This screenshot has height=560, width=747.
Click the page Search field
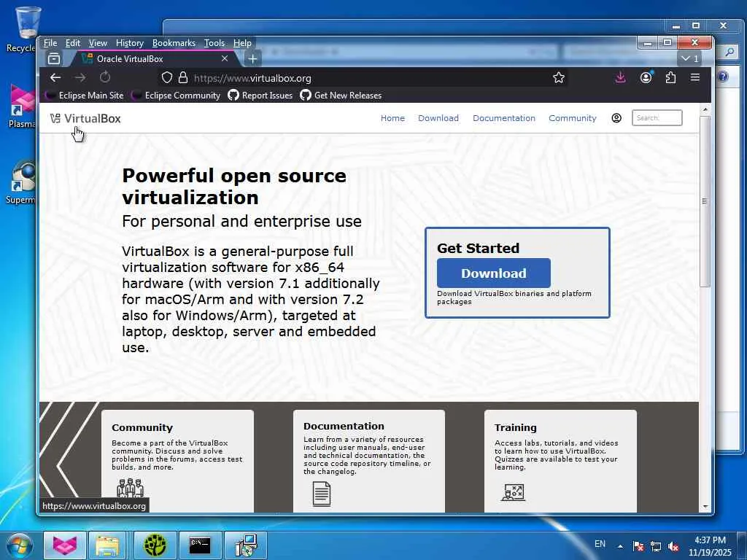pos(657,117)
